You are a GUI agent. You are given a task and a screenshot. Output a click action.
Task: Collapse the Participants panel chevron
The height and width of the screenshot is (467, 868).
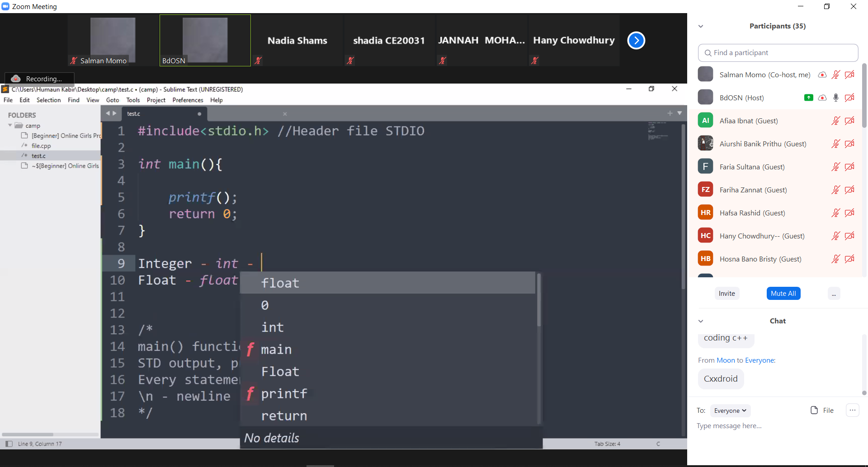pos(701,26)
